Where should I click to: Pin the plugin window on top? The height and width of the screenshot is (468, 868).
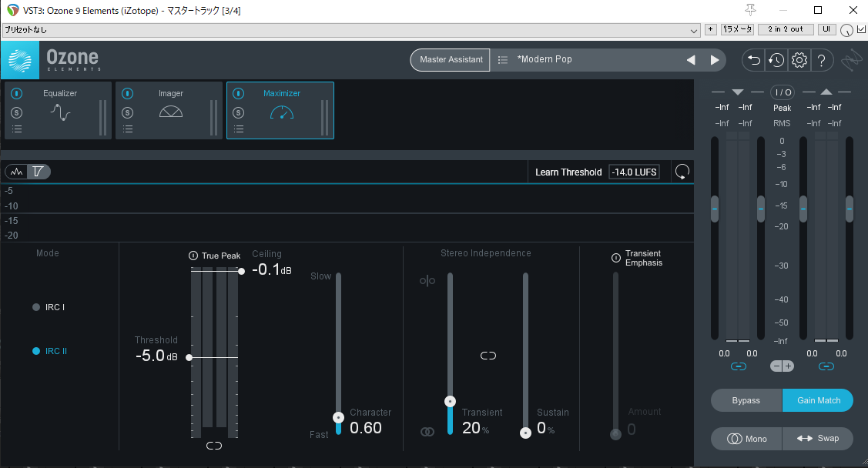751,10
